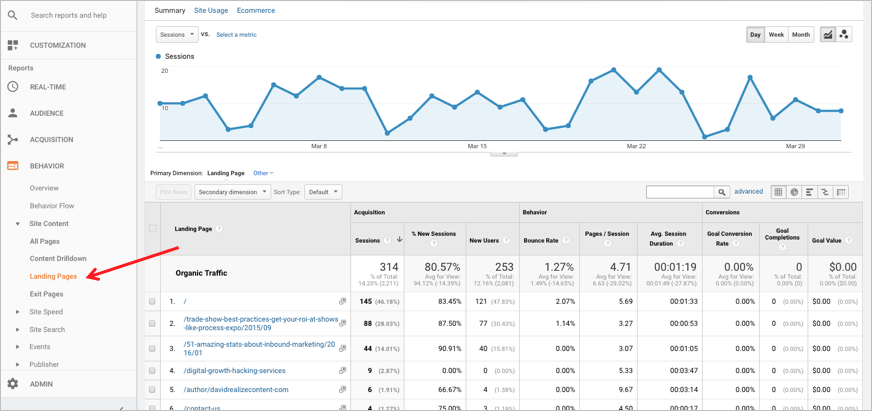
Task: Open the Sessions metric dropdown
Action: [177, 34]
